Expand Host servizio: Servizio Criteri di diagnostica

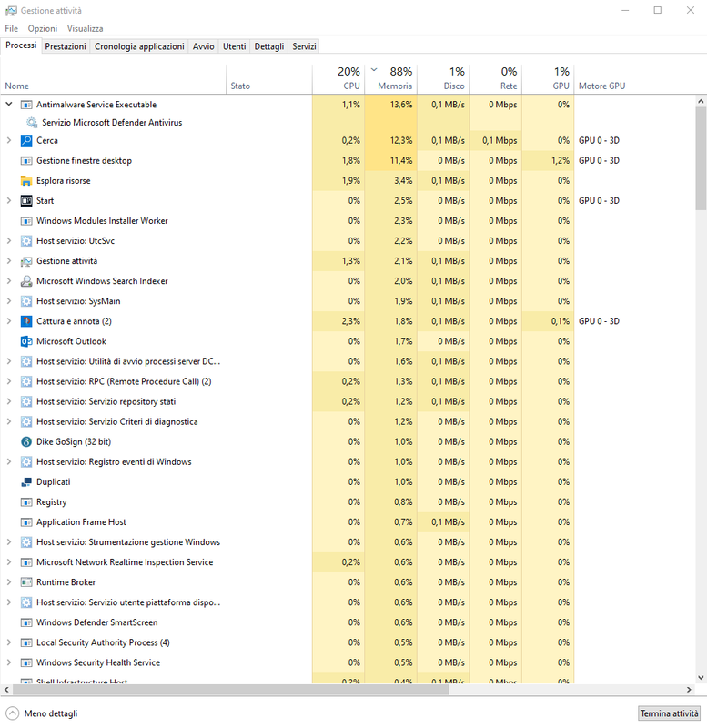(x=9, y=421)
